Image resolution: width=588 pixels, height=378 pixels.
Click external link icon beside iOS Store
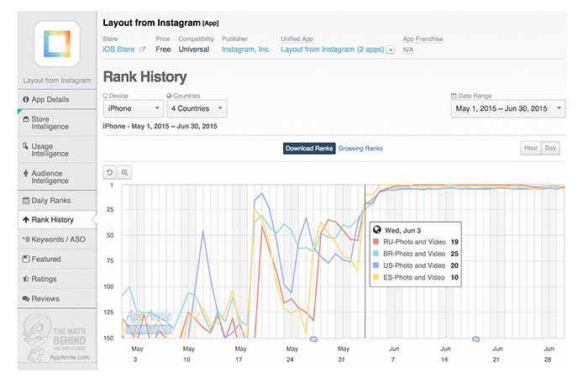tap(142, 49)
